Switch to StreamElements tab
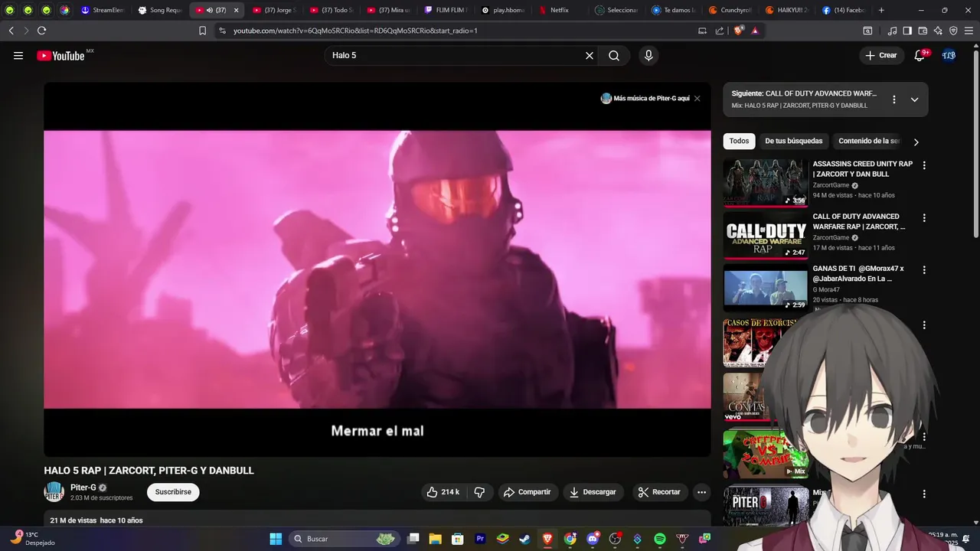 click(x=103, y=10)
